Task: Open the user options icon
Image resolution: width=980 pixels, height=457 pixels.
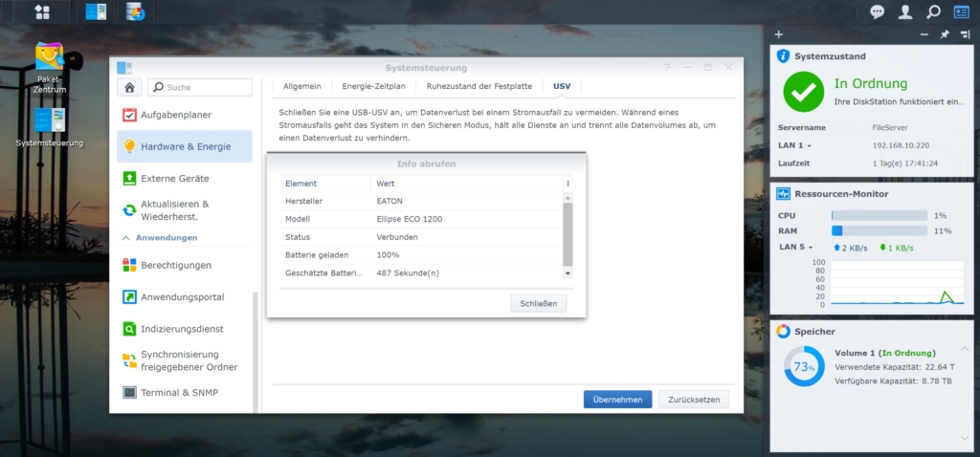Action: pos(905,11)
